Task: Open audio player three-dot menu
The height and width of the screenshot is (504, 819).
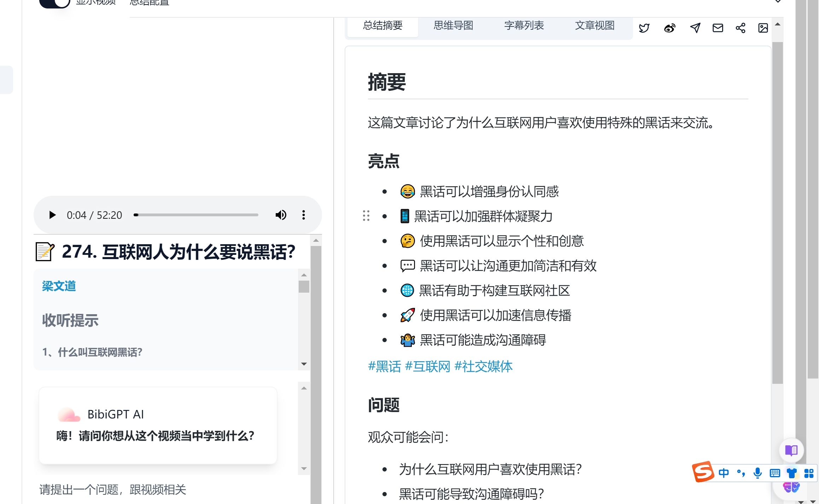Action: (x=303, y=215)
